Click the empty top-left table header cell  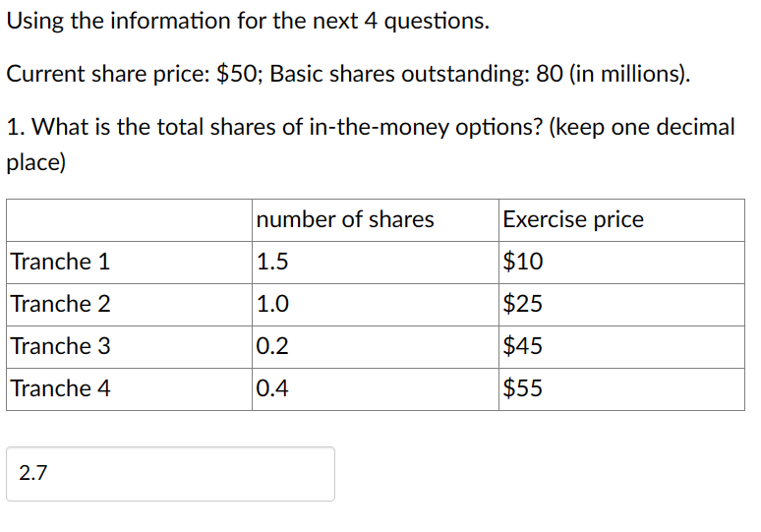point(129,220)
